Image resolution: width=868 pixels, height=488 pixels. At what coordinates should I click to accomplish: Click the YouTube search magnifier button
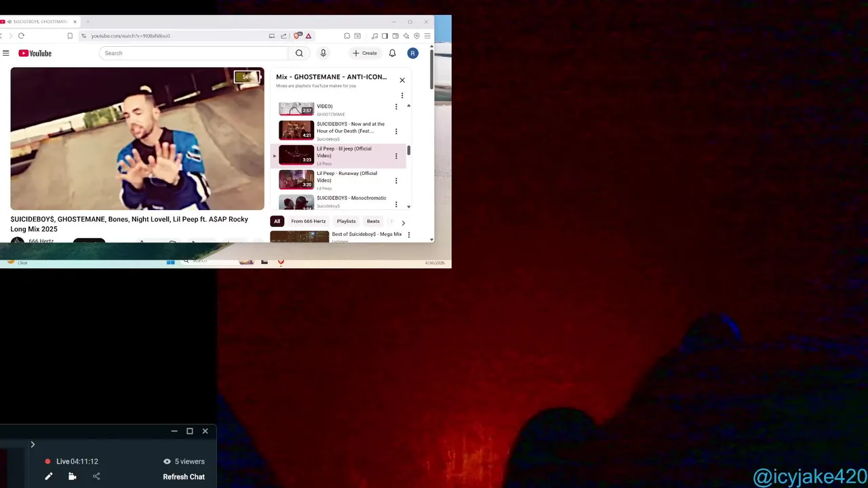(299, 53)
